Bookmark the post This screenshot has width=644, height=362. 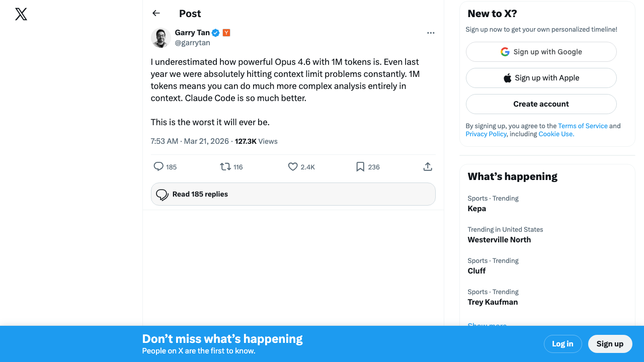click(x=360, y=166)
